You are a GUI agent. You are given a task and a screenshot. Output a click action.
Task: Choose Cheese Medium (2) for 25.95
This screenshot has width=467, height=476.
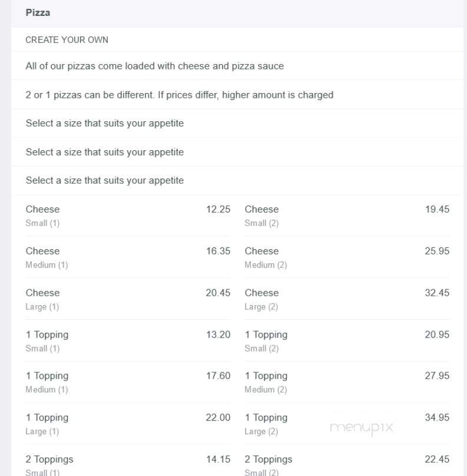tap(347, 257)
